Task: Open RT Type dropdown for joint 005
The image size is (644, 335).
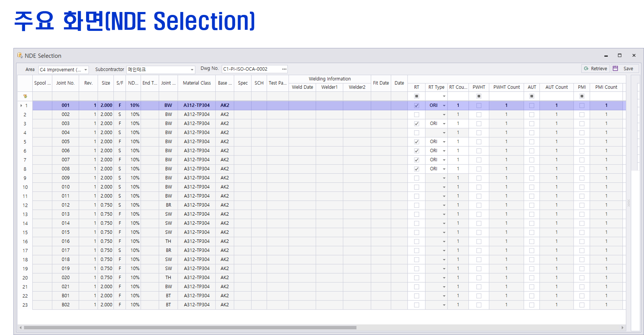Action: (444, 142)
